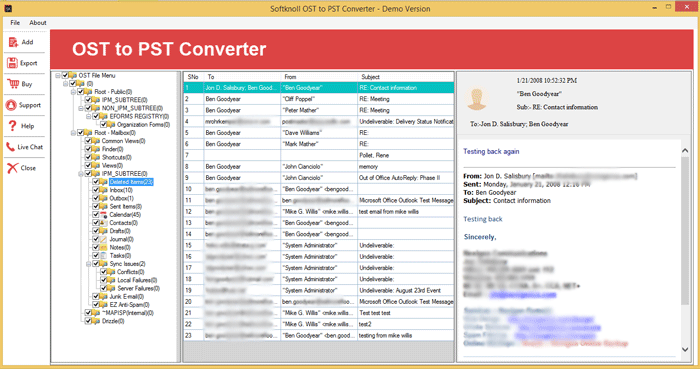Collapse the IPM_SUBTREE(0) mailbox node
The width and height of the screenshot is (700, 369).
81,174
